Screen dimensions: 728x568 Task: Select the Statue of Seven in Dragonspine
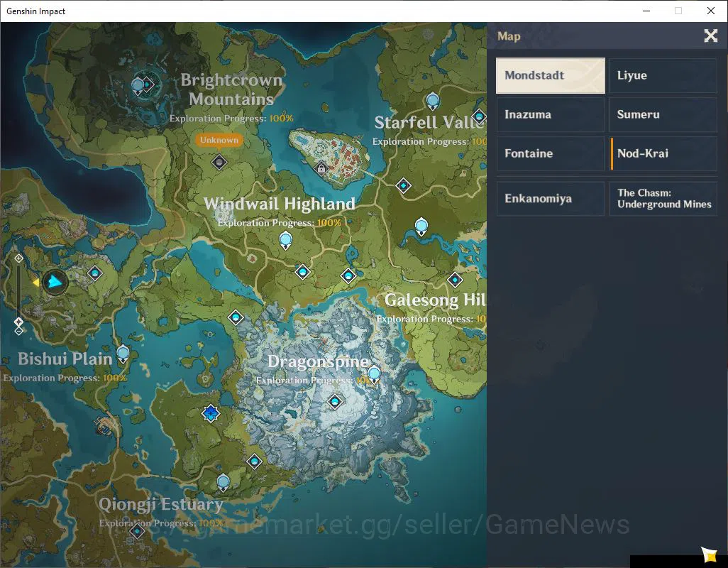pyautogui.click(x=374, y=375)
